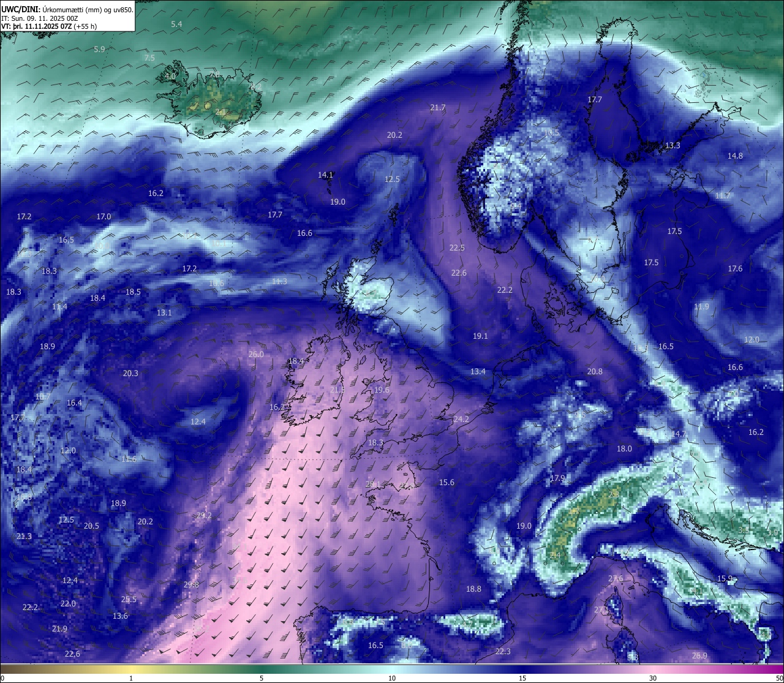Click the 27.6 value near Corsica
Viewport: 784px width, 683px height.
[x=616, y=578]
